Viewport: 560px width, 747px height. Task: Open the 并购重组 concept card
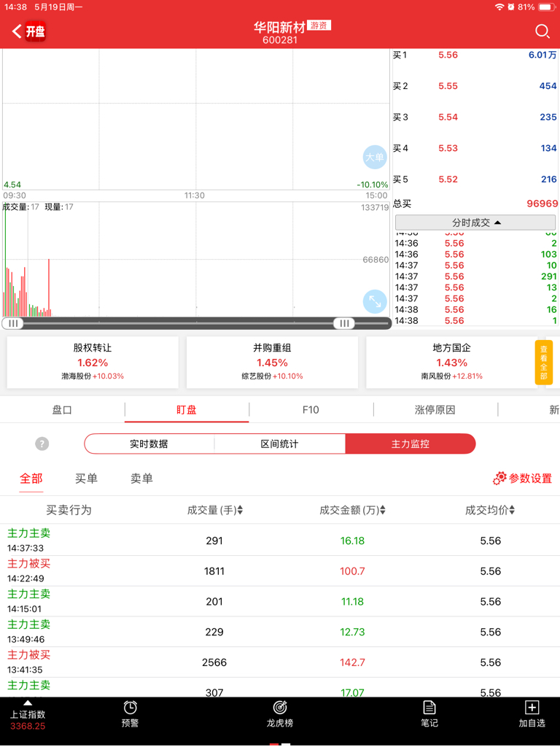[x=273, y=362]
